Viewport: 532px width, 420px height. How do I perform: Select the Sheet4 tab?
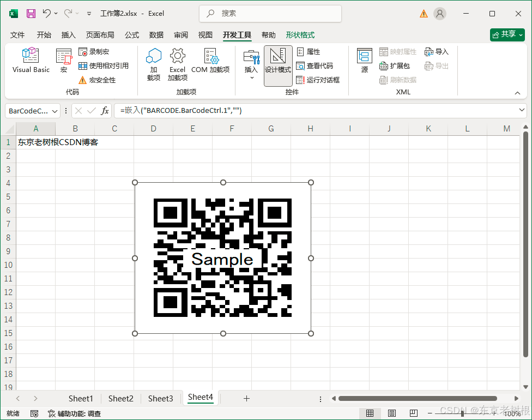coord(200,398)
